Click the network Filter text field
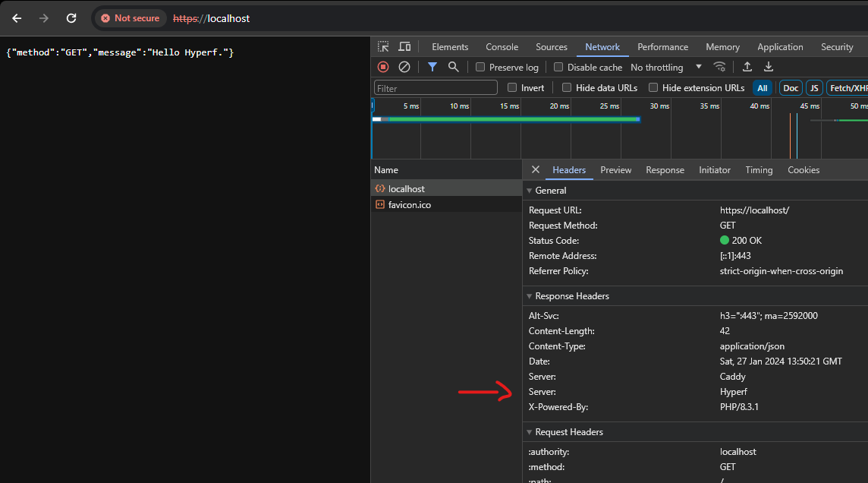Viewport: 868px width, 483px height. pos(436,88)
